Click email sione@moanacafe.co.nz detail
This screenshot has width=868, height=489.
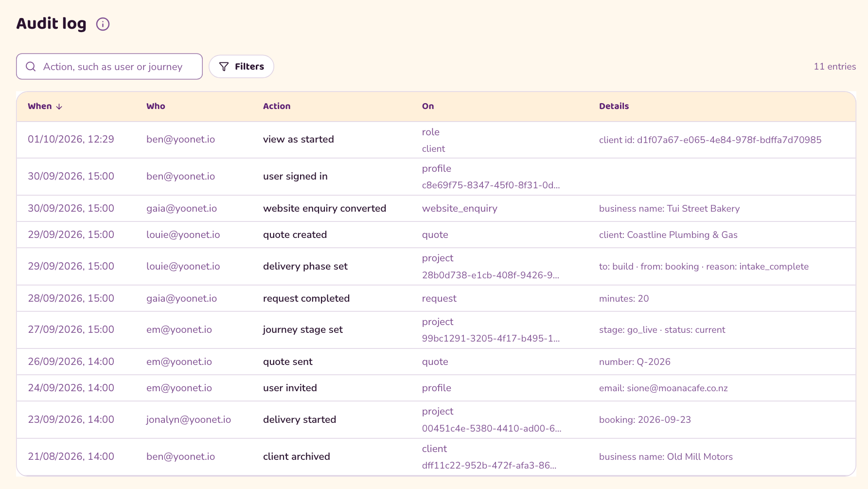pos(663,388)
